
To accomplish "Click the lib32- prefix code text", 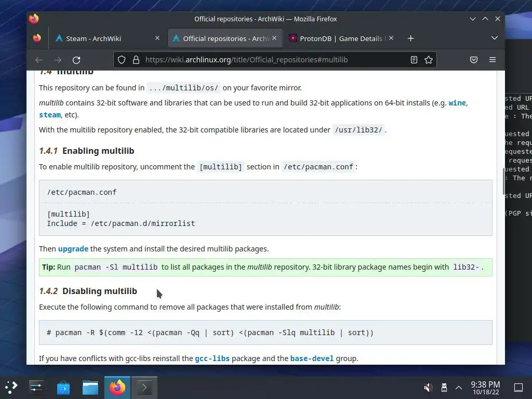I will coord(466,268).
